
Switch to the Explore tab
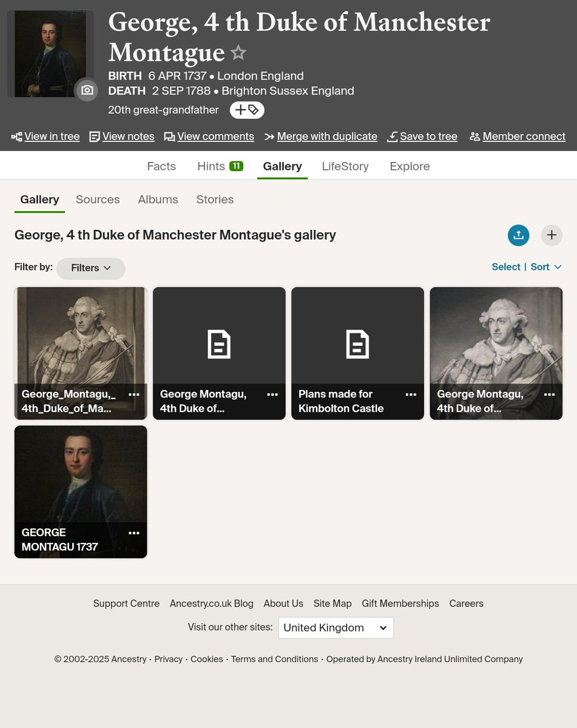click(410, 166)
